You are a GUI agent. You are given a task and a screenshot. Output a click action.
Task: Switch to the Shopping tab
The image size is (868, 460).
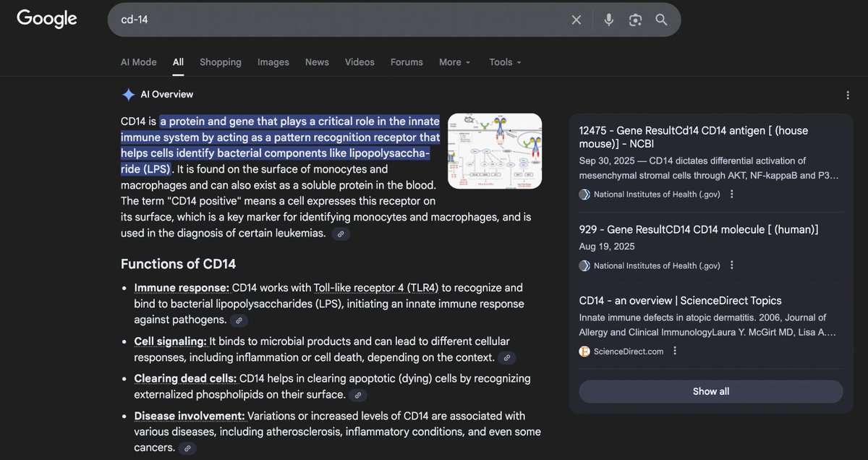(x=221, y=62)
